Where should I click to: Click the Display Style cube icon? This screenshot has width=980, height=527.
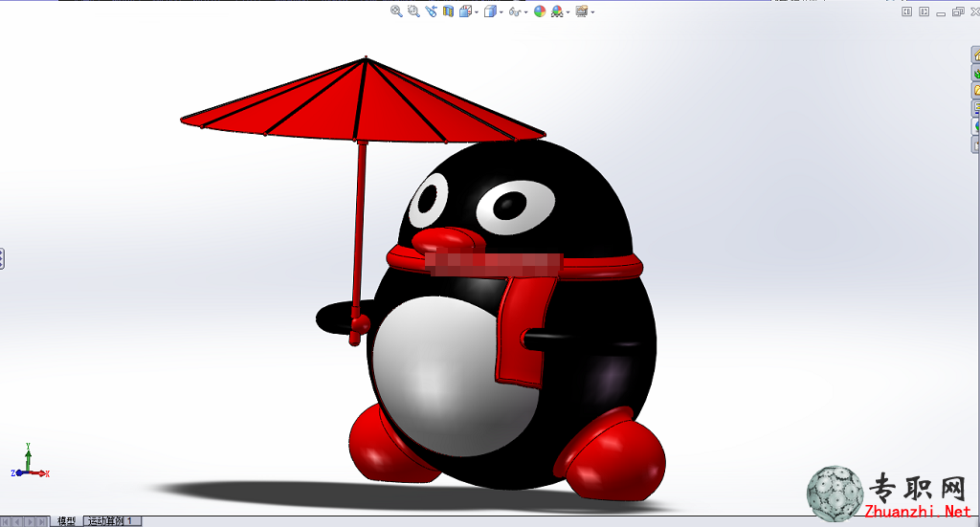click(x=491, y=11)
